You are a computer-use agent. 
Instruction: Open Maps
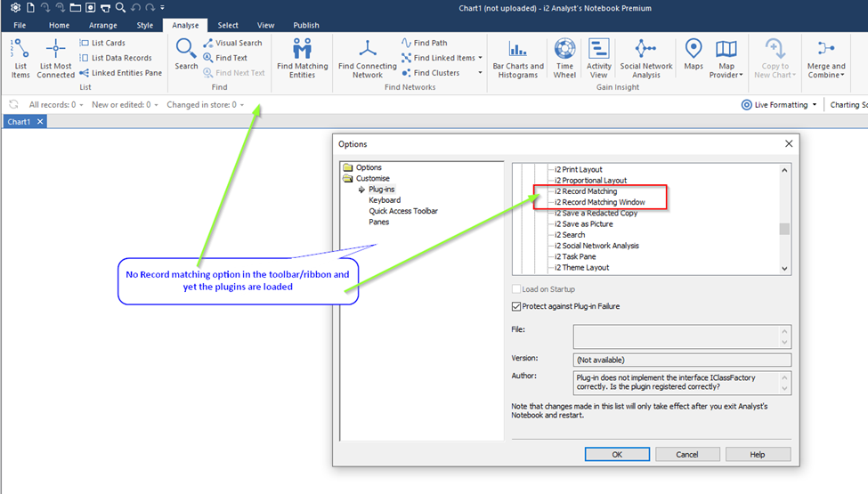tap(694, 53)
